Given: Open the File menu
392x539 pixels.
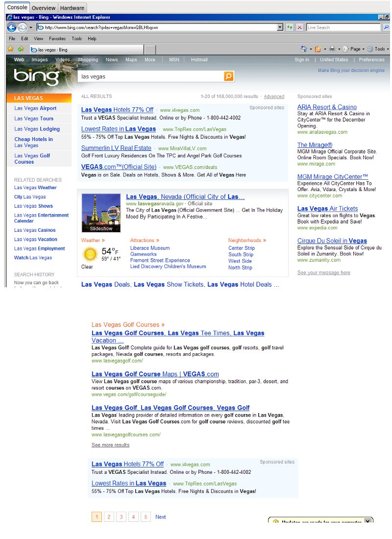Looking at the screenshot, I should [12, 39].
